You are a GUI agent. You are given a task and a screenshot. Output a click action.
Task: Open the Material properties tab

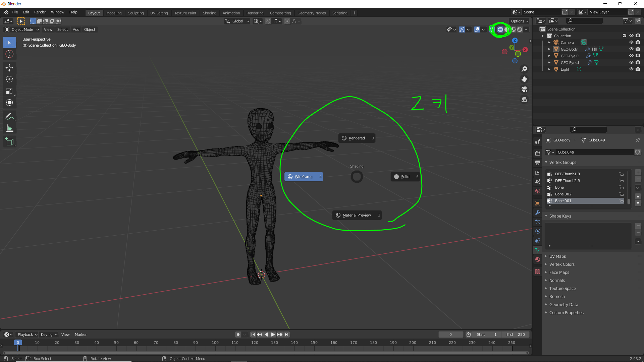[538, 259]
